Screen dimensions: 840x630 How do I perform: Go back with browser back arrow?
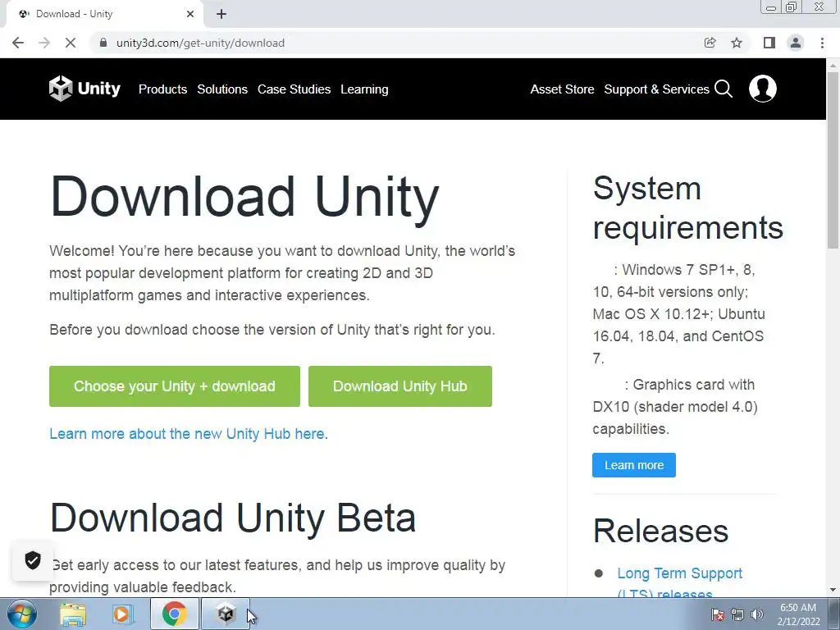(18, 43)
